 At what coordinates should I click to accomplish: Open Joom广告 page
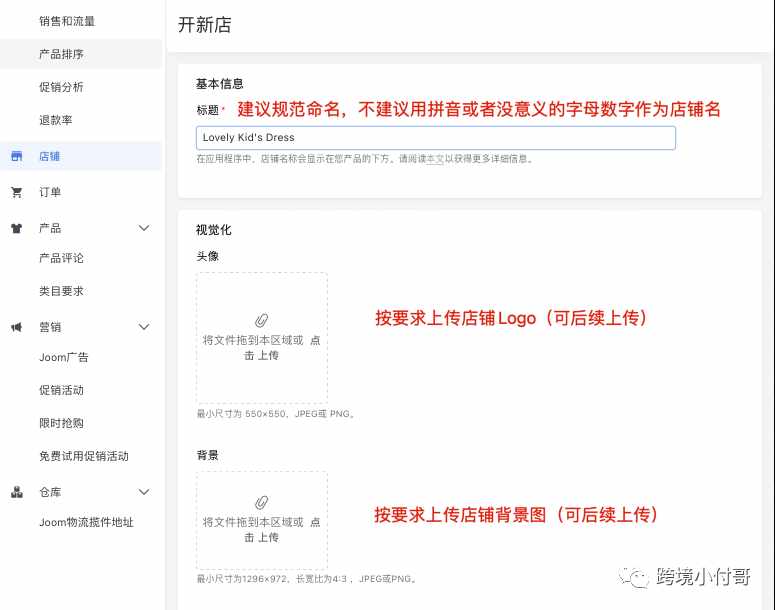(64, 357)
